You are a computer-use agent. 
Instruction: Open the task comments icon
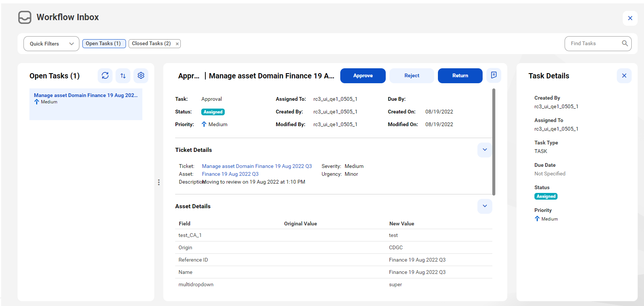pos(494,75)
